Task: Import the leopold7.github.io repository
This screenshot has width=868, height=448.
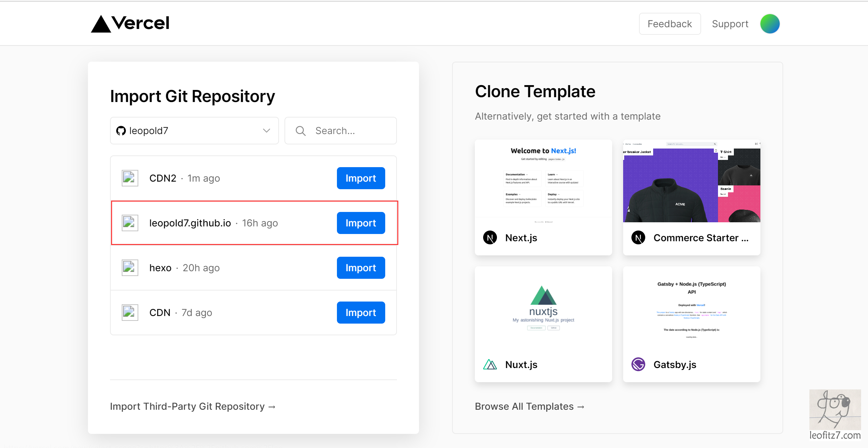Action: coord(361,223)
